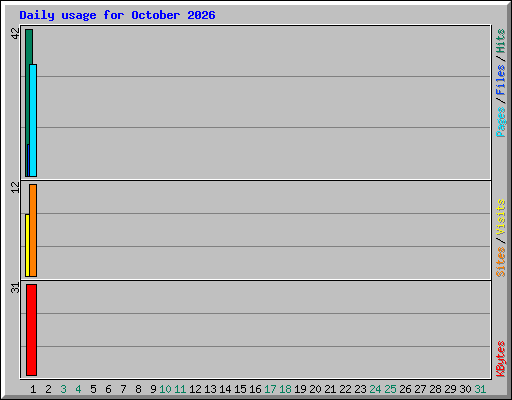512x400 pixels.
Task: Click day 6 on the x-axis
Action: coord(108,389)
